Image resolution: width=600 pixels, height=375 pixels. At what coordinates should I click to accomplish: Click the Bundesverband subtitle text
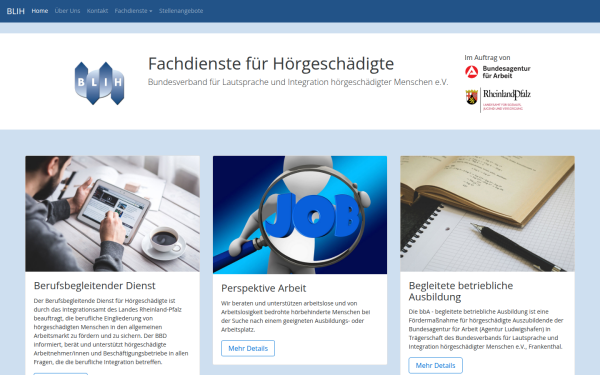click(x=298, y=82)
